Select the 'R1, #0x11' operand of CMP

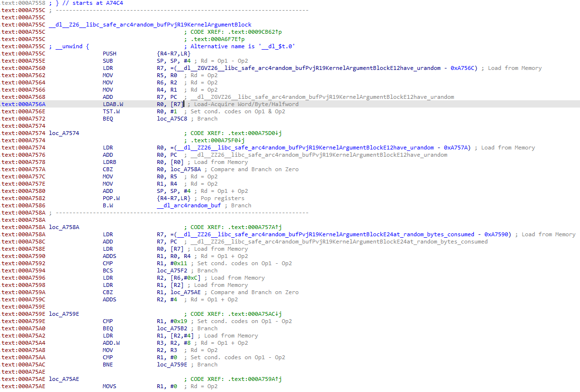click(x=172, y=263)
